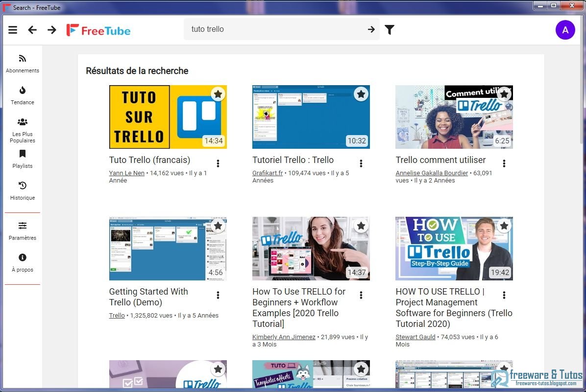Open the Tendance trending section
Screen dimensions: 586x392
click(x=22, y=95)
